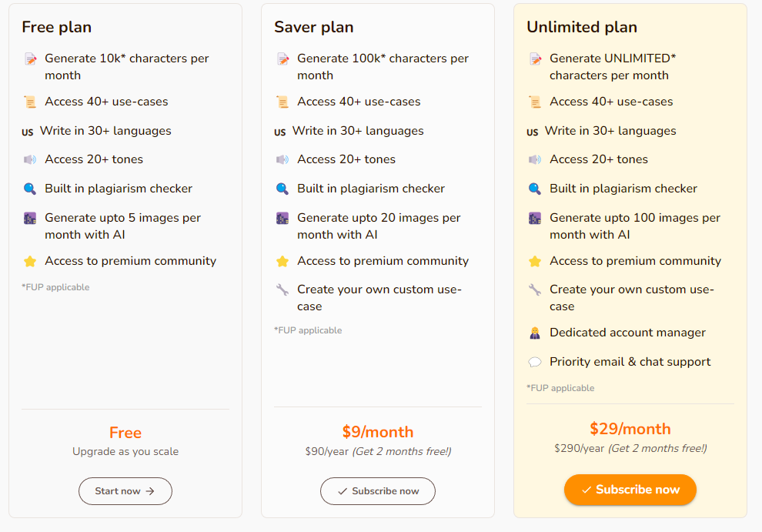Click magnifier icon for Free plan plagiarism checker
The height and width of the screenshot is (532, 762).
click(30, 189)
